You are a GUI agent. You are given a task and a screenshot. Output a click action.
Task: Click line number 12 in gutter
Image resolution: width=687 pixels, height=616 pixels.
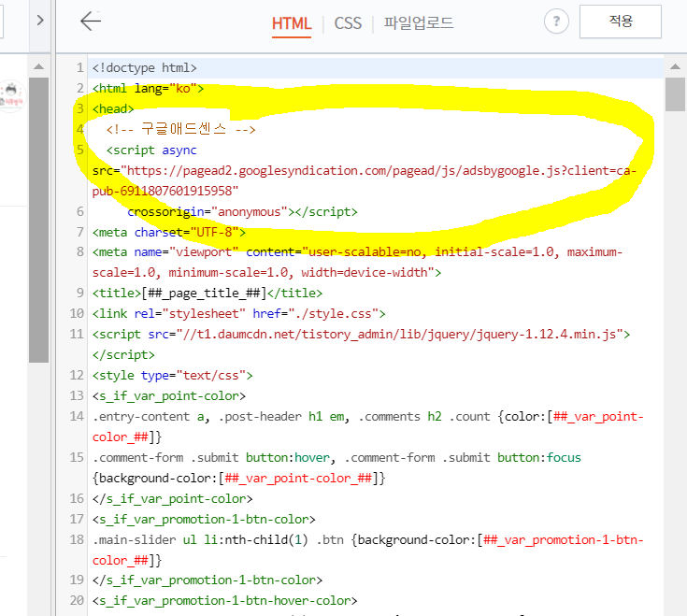point(77,376)
